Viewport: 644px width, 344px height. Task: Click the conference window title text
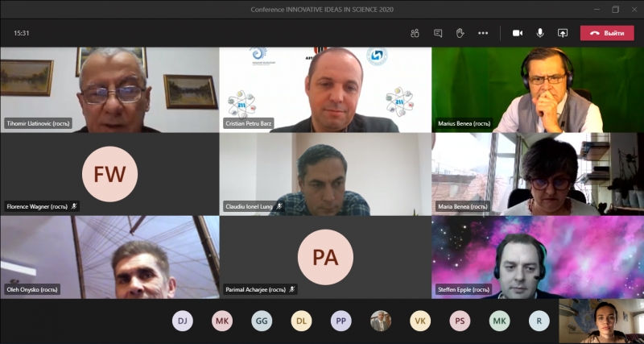pyautogui.click(x=322, y=10)
